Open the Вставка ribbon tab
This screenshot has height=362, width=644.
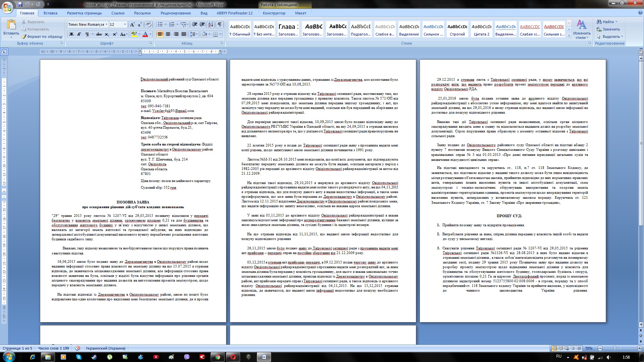pyautogui.click(x=50, y=13)
